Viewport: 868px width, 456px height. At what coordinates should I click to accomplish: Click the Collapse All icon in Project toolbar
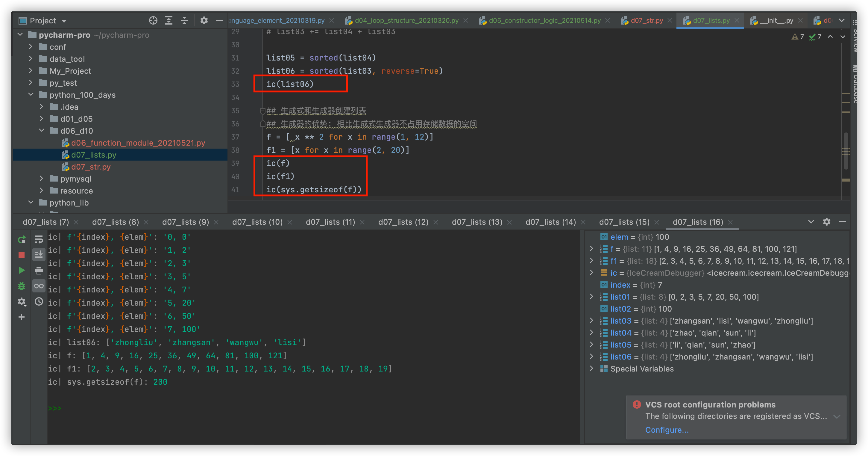pyautogui.click(x=184, y=21)
